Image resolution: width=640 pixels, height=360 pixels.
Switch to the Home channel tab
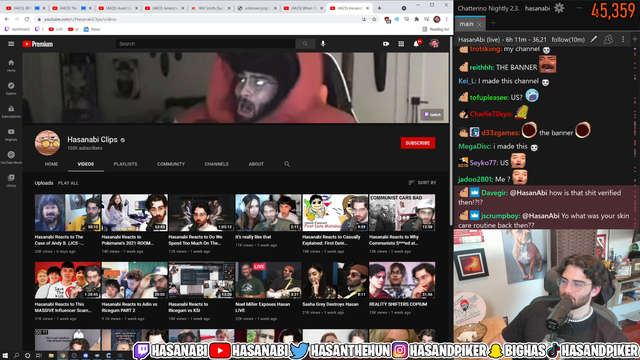(51, 164)
